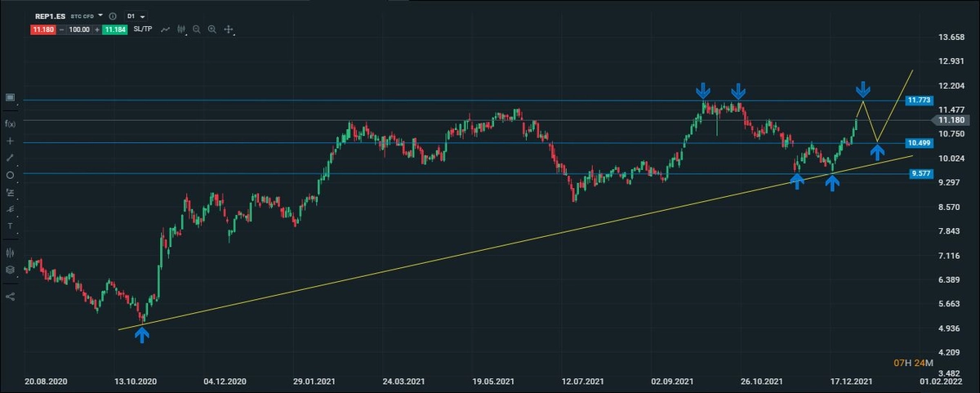
Task: Decrease volume with minus button
Action: 61,29
